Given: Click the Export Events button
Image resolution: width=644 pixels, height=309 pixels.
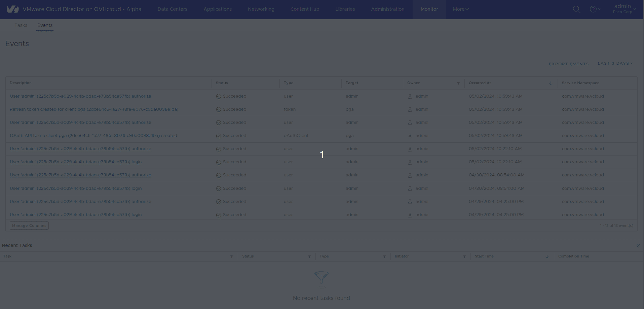Looking at the screenshot, I should [x=569, y=64].
